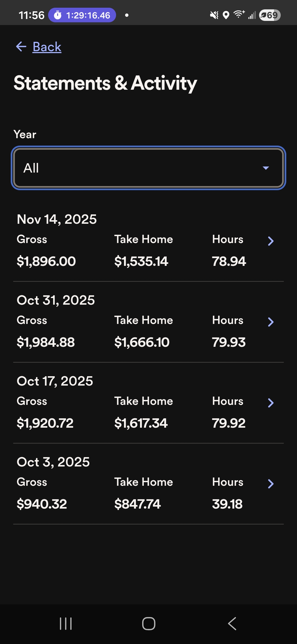Follow the Back link
This screenshot has width=297, height=644.
(x=47, y=47)
